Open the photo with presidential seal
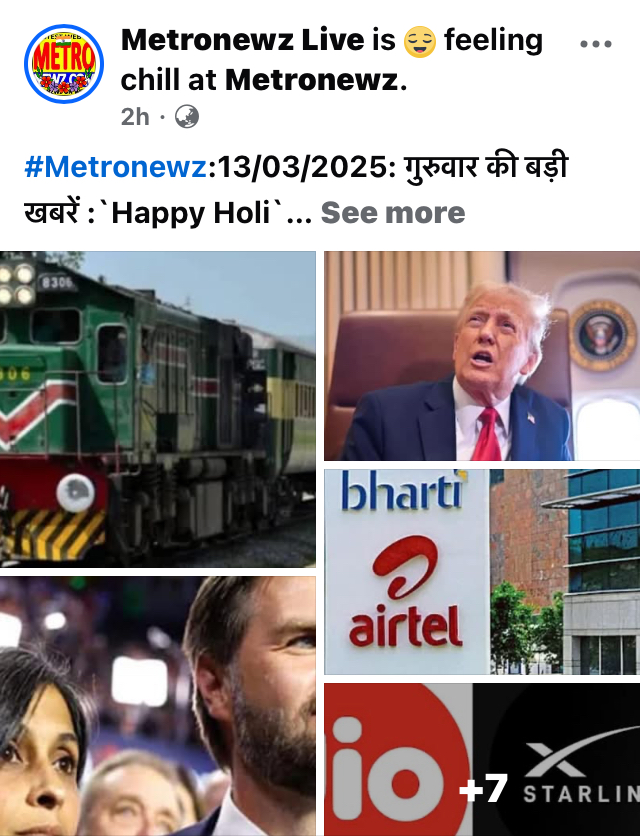The height and width of the screenshot is (836, 640). click(x=482, y=356)
